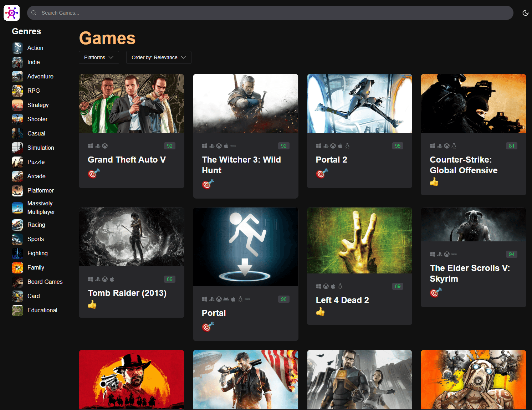The height and width of the screenshot is (410, 532).
Task: Toggle the target rating on Skyrim card
Action: click(435, 293)
